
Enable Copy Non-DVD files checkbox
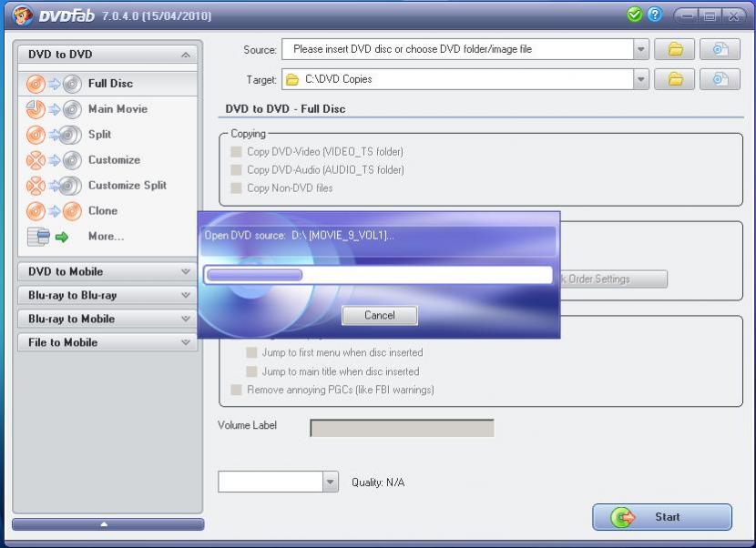point(237,188)
